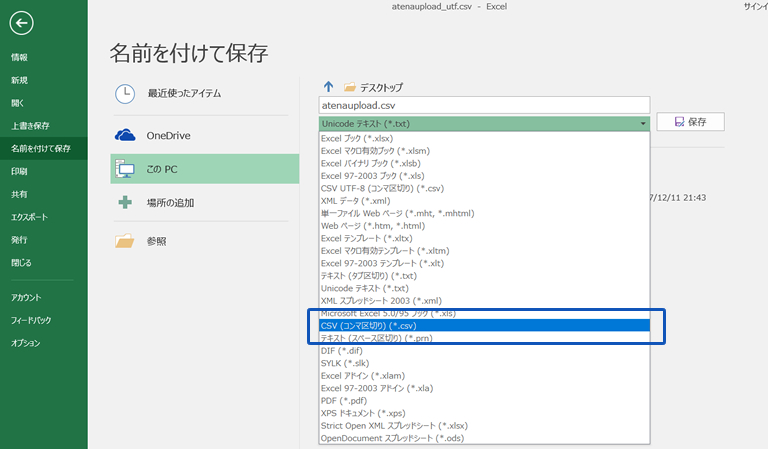
Task: Open the 印刷 (Print) menu item
Action: click(x=19, y=171)
